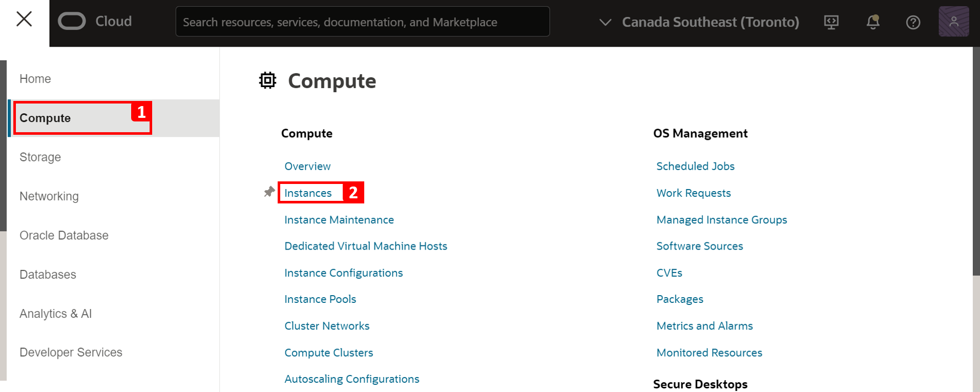The image size is (980, 392).
Task: Open Dedicated Virtual Machine Hosts link
Action: pyautogui.click(x=366, y=246)
